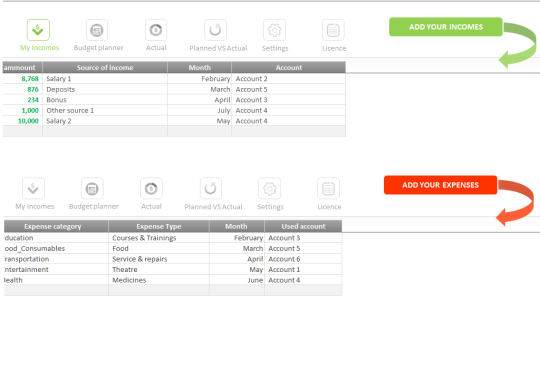Open My Incomes icon in incomes sheet
Image resolution: width=540 pixels, height=390 pixels.
pyautogui.click(x=38, y=30)
